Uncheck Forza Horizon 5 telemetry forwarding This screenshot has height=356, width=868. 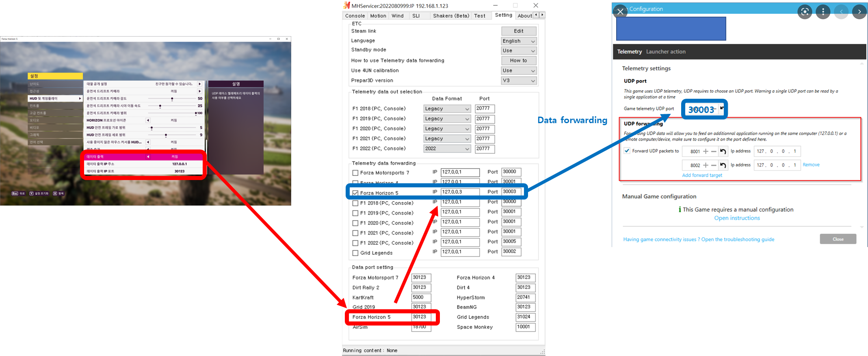(355, 193)
